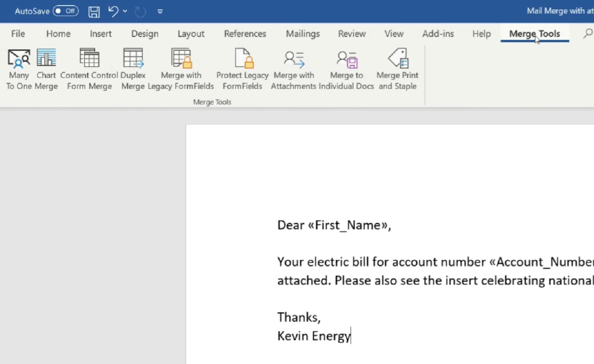Choose Merge to Individual Docs
The height and width of the screenshot is (364, 594).
[346, 69]
